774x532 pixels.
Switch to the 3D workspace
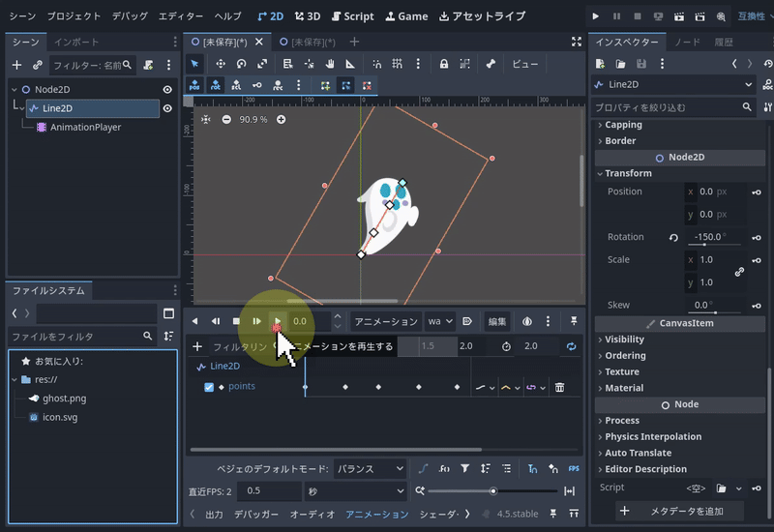[308, 16]
